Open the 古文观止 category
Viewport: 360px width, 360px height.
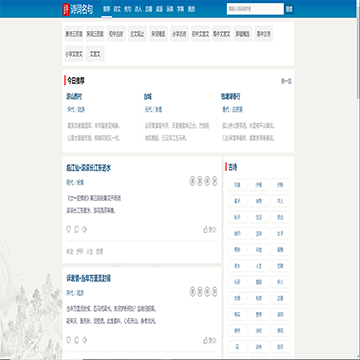(137, 34)
